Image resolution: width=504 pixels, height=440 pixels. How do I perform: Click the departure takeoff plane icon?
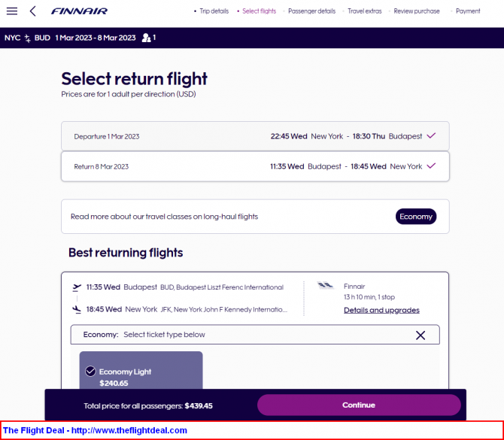coord(77,287)
